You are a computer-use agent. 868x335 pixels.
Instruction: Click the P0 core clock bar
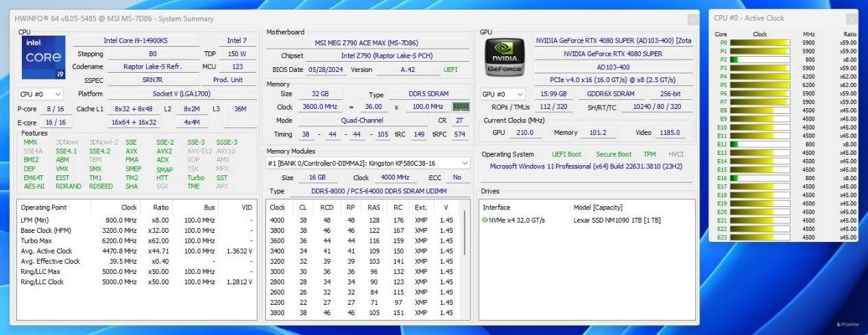coord(760,42)
